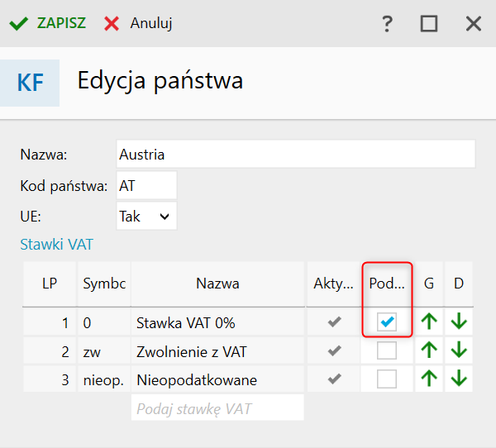Move Nieopodatkowane row down
Viewport: 496px width, 448px height.
point(459,379)
